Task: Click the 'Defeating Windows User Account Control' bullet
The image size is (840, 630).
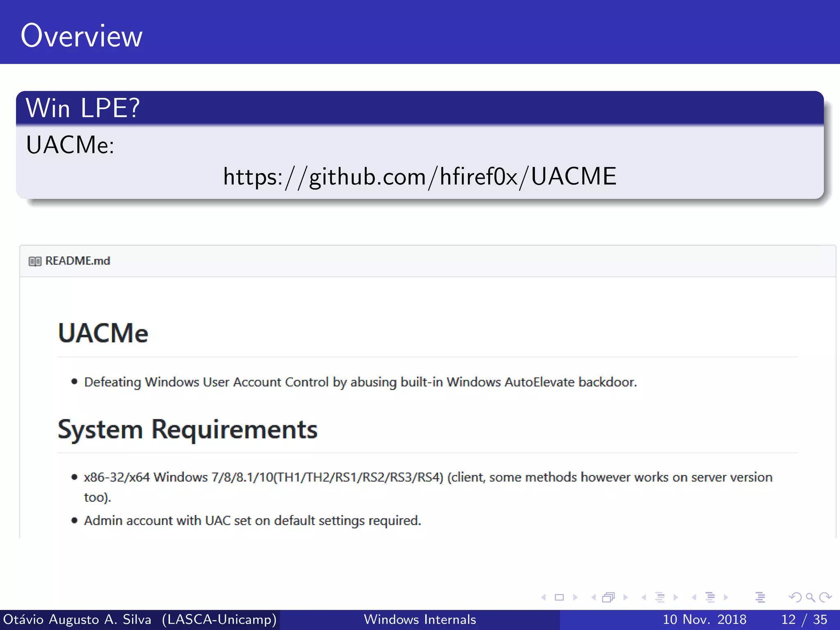Action: click(x=360, y=382)
